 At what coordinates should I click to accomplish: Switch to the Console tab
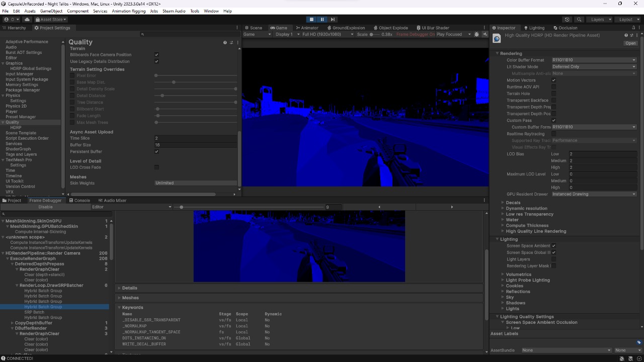pyautogui.click(x=79, y=200)
